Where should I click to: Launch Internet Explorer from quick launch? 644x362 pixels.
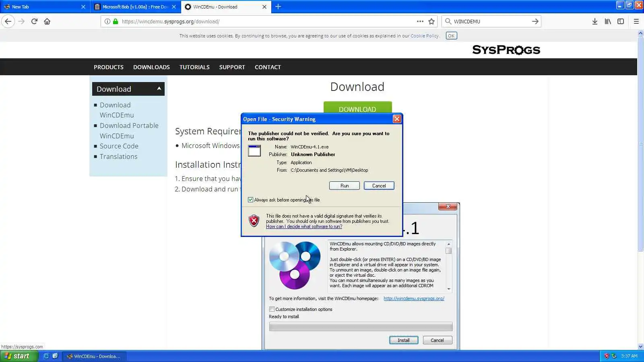[46, 356]
